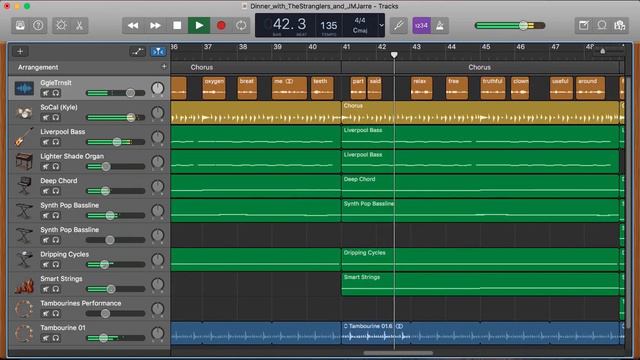Select the Tambourines Performance track name
The image size is (640, 360).
point(80,303)
